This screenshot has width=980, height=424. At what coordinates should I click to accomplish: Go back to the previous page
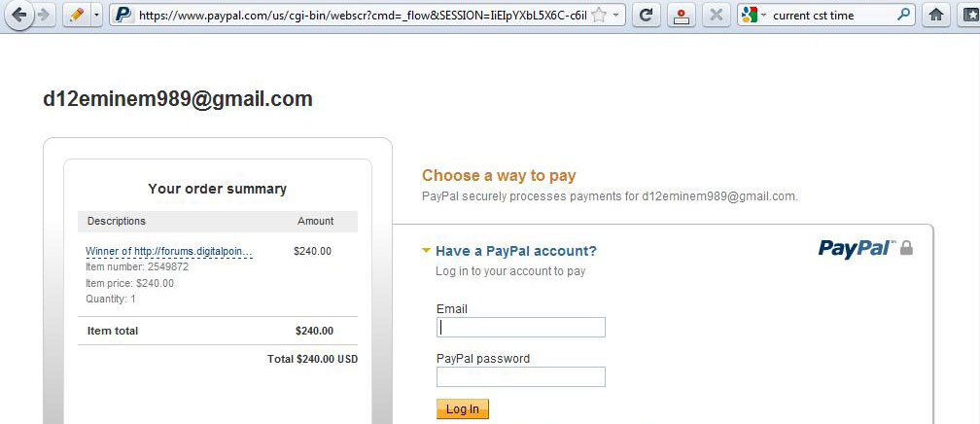click(18, 15)
